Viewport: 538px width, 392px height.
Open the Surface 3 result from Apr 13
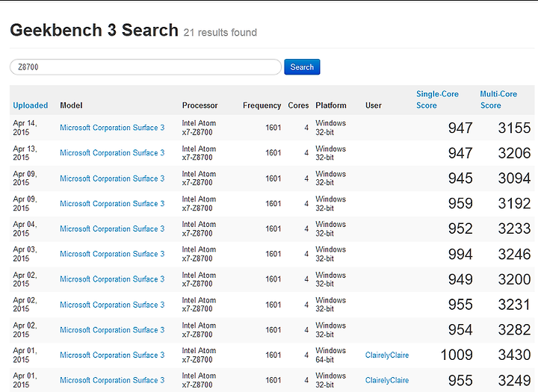[112, 153]
